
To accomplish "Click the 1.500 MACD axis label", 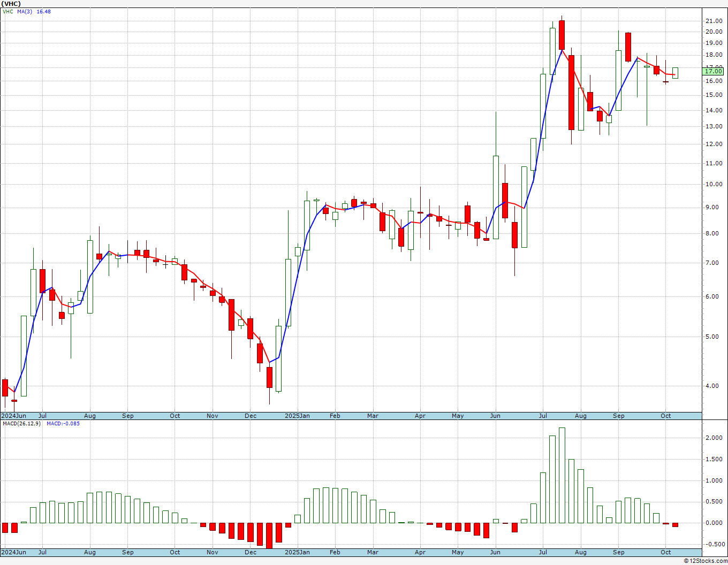I will coord(715,459).
